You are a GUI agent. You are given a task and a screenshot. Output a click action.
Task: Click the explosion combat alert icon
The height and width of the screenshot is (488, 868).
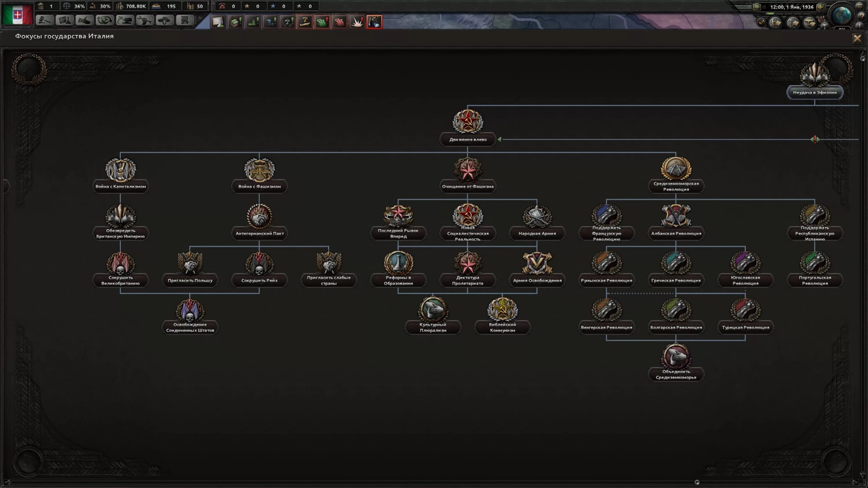click(357, 22)
